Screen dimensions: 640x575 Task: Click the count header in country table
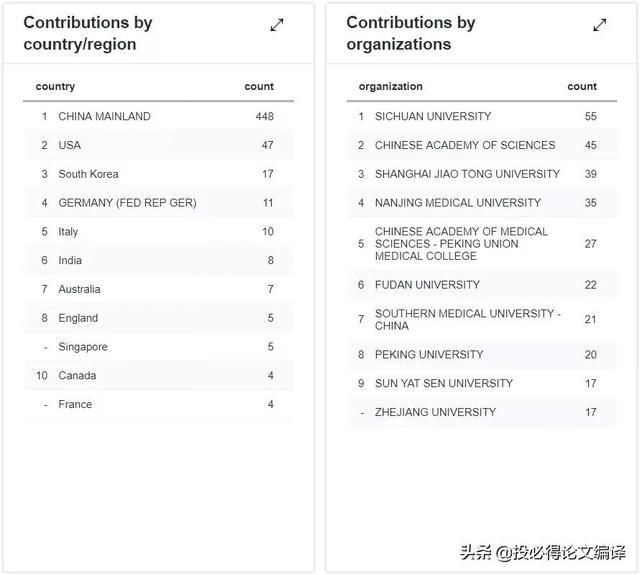259,87
